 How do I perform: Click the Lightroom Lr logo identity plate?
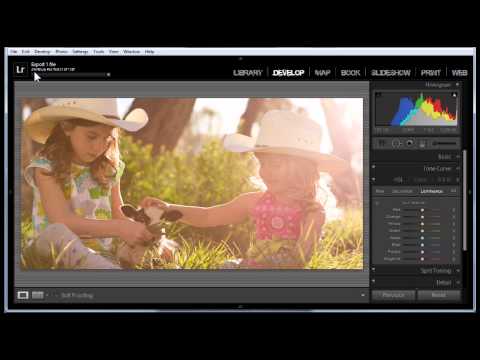[21, 70]
